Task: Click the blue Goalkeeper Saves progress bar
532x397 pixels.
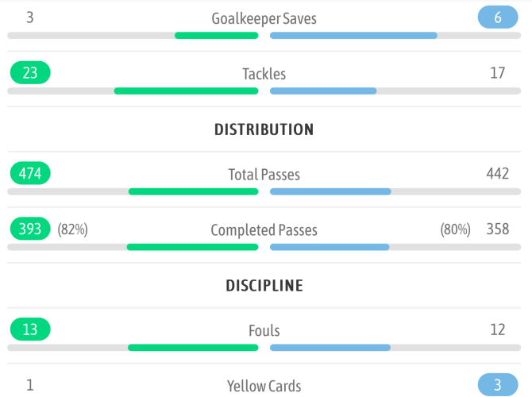Action: pyautogui.click(x=353, y=36)
